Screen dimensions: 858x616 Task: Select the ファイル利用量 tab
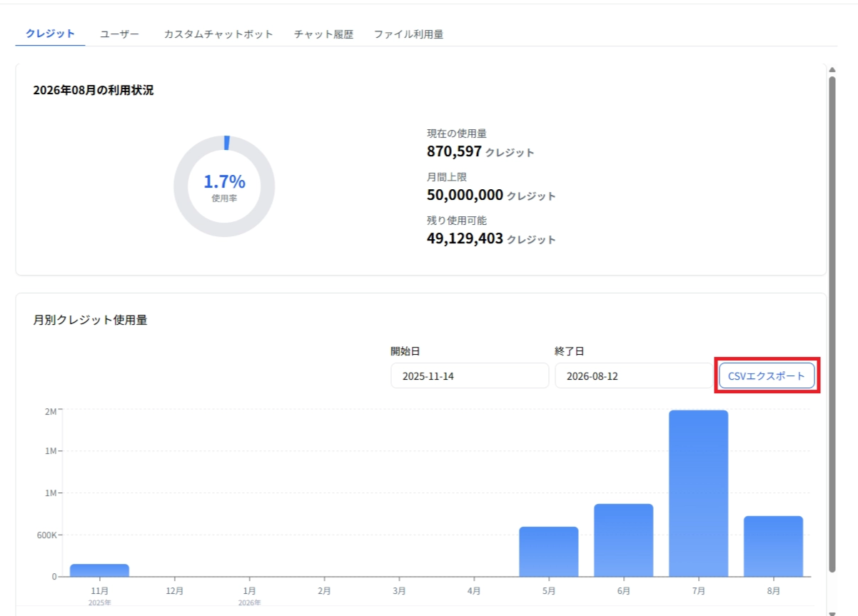pyautogui.click(x=409, y=34)
